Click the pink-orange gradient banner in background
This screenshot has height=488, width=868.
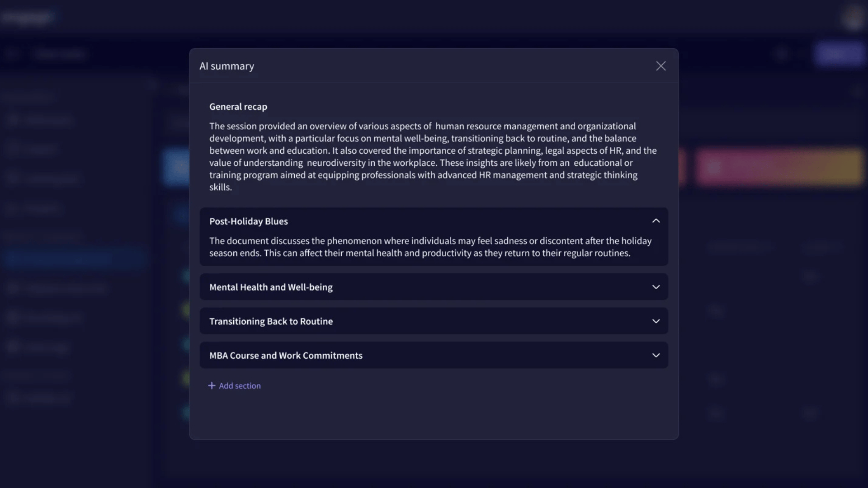pos(779,167)
